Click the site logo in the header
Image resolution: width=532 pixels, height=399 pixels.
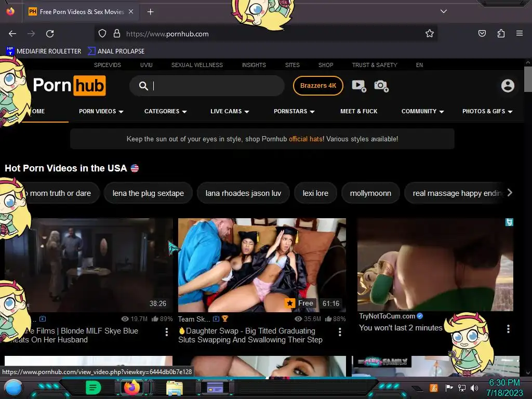click(70, 86)
